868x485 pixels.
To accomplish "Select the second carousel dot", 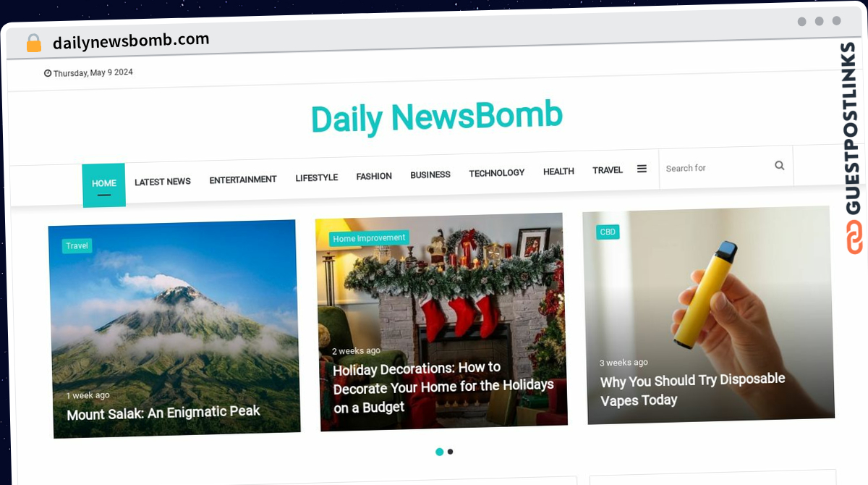I will 451,452.
